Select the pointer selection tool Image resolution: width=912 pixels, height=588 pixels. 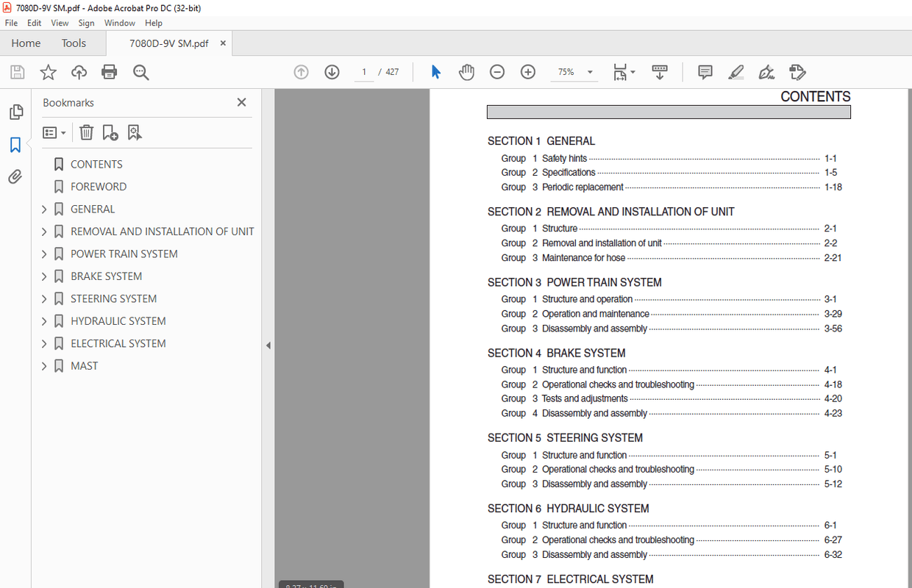[x=435, y=72]
